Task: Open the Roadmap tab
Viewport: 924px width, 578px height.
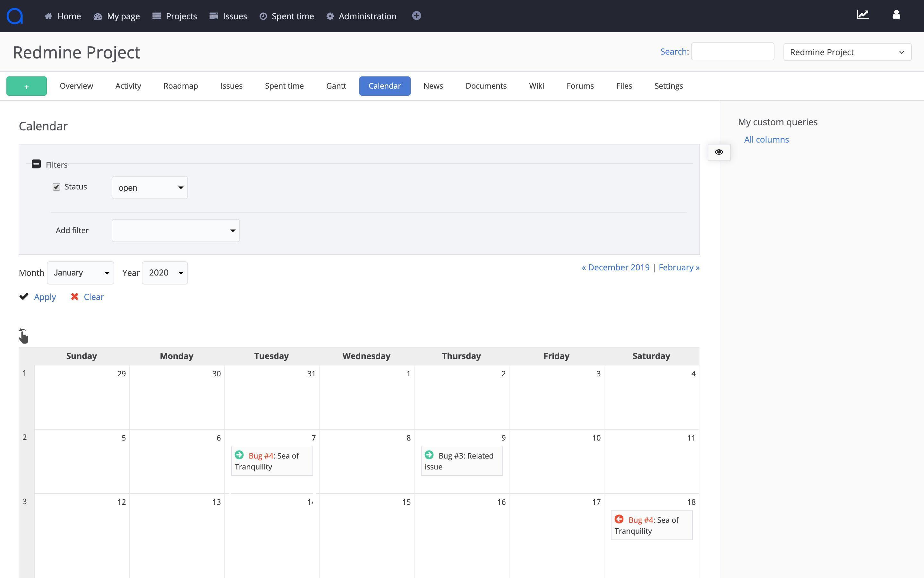Action: (181, 86)
